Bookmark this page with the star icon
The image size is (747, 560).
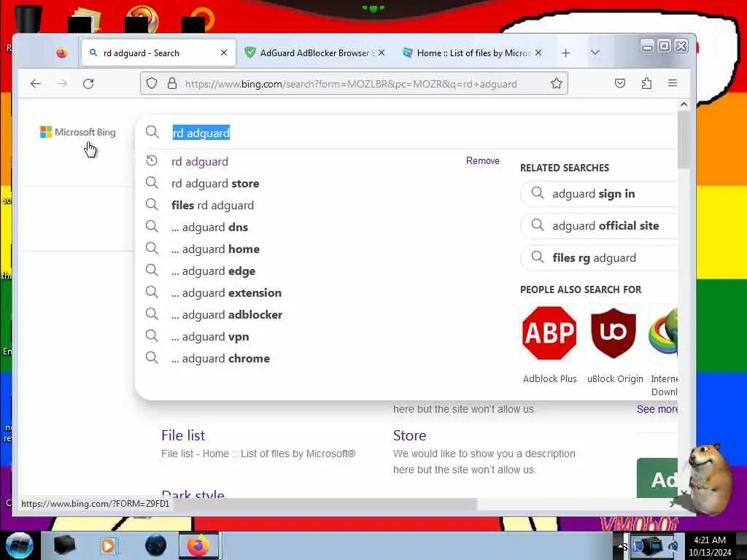point(556,84)
